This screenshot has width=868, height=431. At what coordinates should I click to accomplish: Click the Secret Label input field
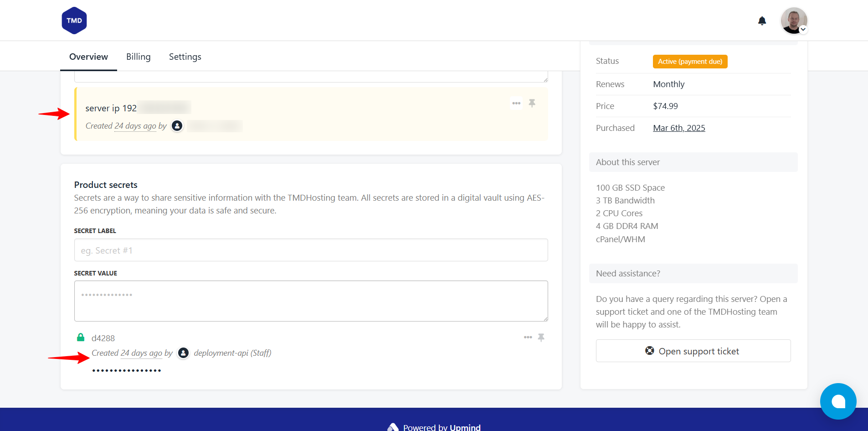(311, 250)
